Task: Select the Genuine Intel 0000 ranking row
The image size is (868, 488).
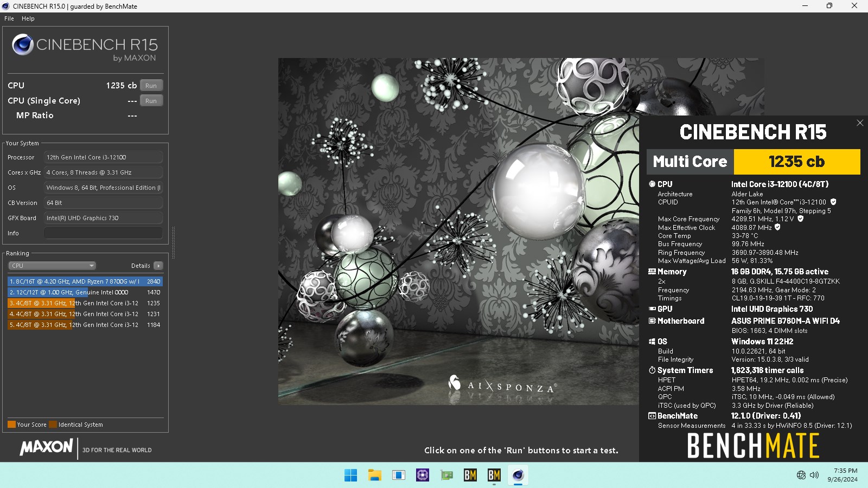Action: pyautogui.click(x=85, y=292)
